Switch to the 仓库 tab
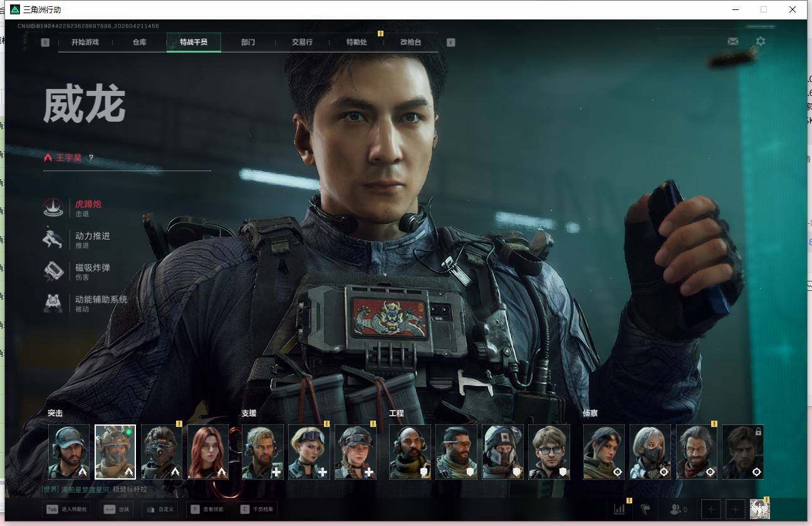Viewport: 812px width, 526px height. pos(139,42)
